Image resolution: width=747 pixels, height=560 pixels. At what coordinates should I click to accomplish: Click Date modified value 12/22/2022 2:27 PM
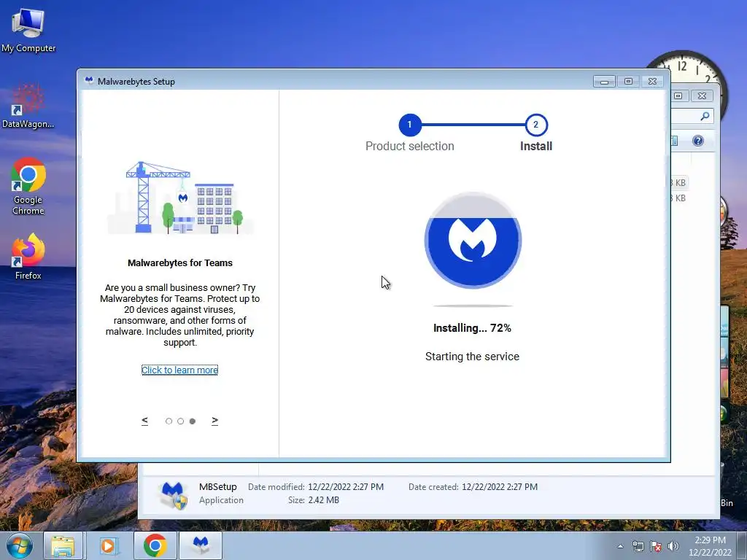tap(345, 486)
